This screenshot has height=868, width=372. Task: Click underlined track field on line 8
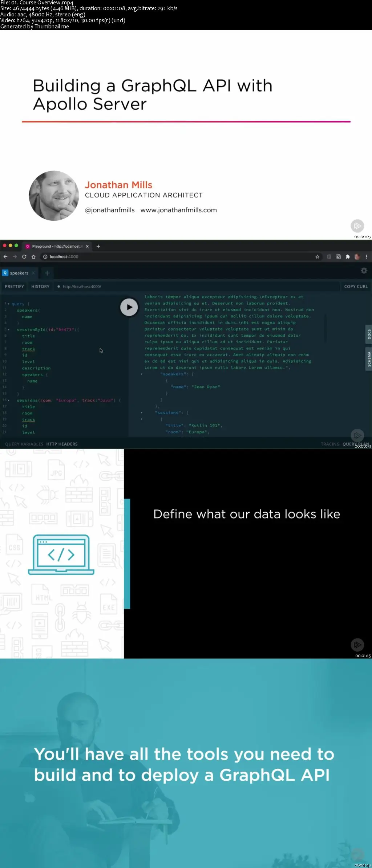(x=28, y=349)
